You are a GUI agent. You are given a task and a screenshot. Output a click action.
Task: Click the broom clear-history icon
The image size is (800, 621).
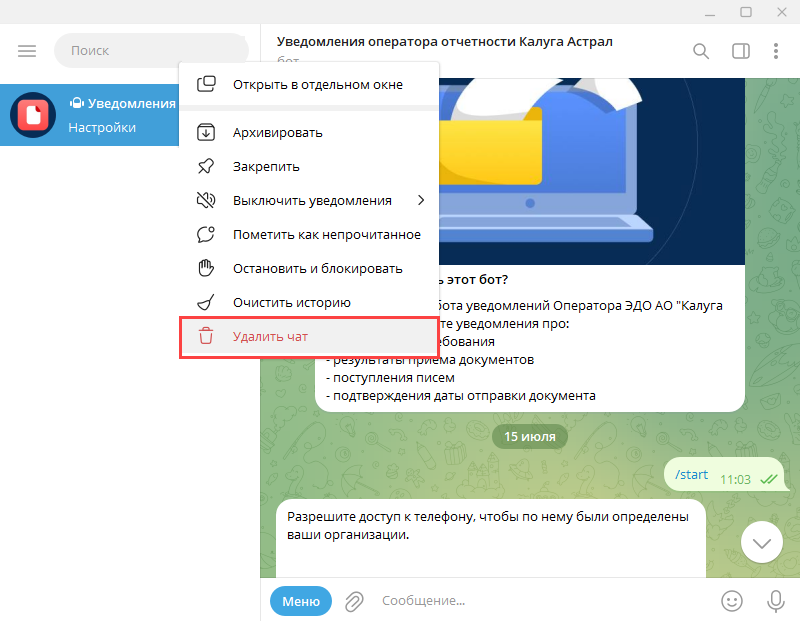[x=206, y=302]
